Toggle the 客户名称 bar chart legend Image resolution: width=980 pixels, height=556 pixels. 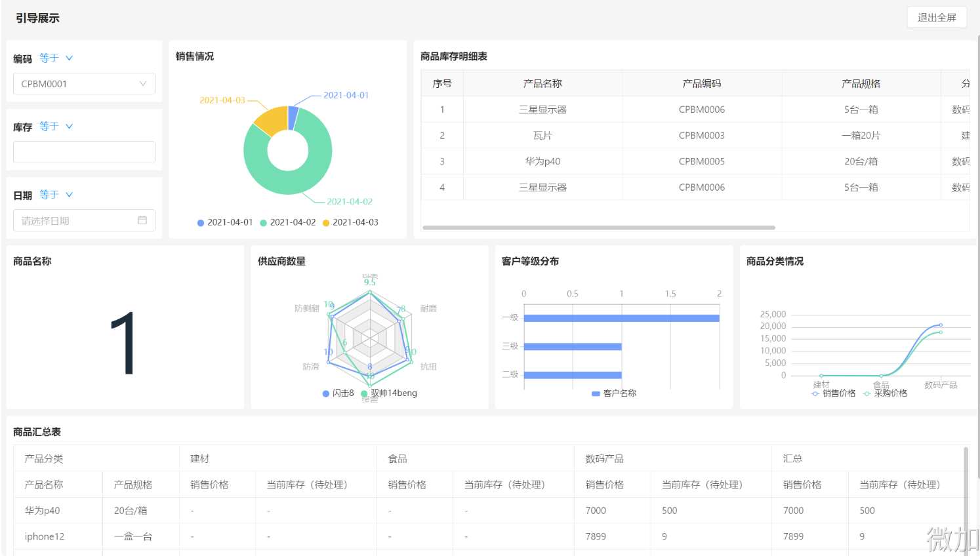coord(596,393)
